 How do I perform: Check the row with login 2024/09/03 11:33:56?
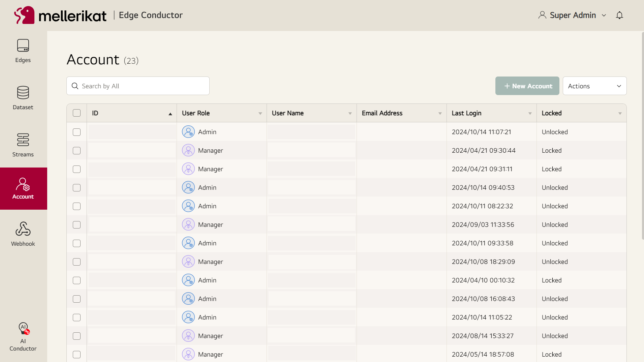tap(77, 225)
